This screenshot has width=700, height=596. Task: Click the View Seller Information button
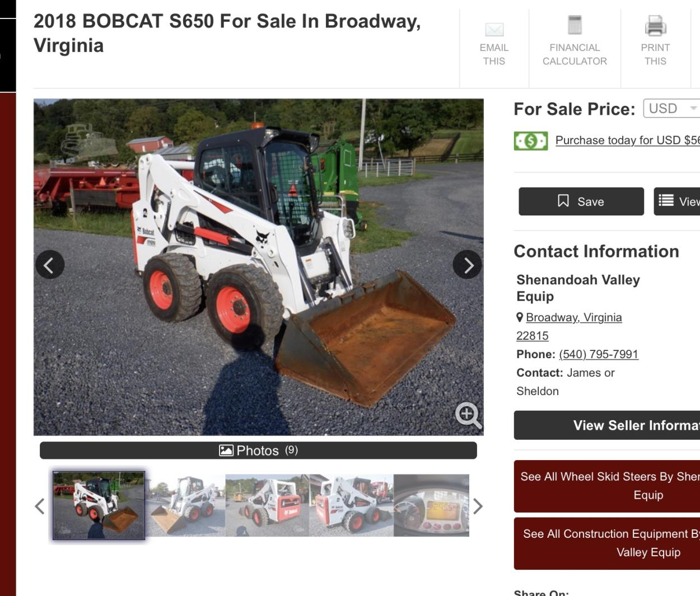(x=607, y=425)
